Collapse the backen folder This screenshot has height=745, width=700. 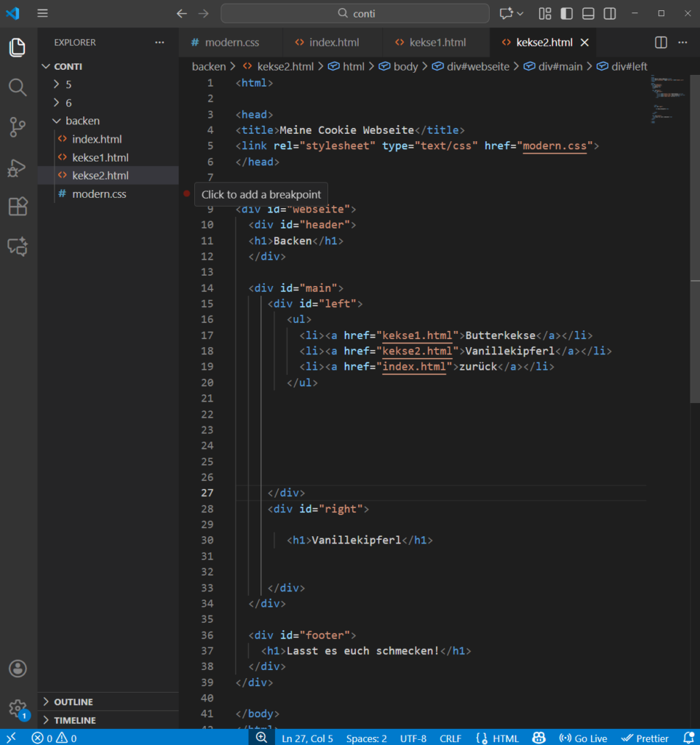[82, 121]
